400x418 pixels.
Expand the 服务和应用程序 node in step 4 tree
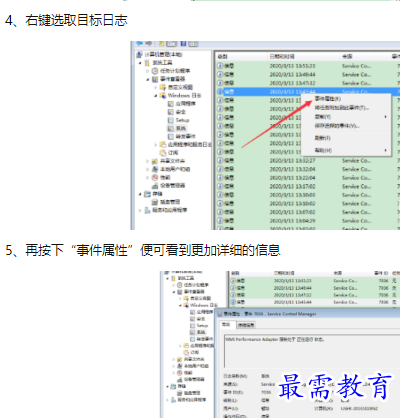(x=140, y=210)
